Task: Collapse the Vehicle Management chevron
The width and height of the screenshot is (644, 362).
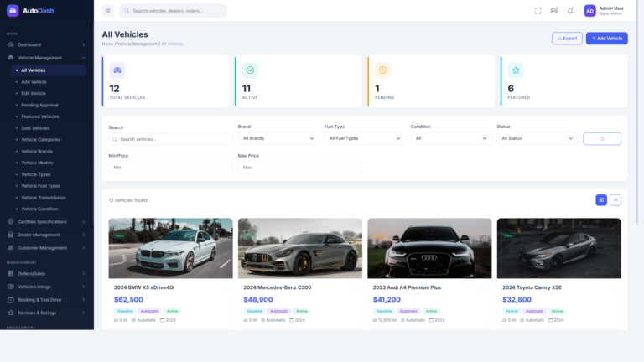Action: pyautogui.click(x=83, y=58)
